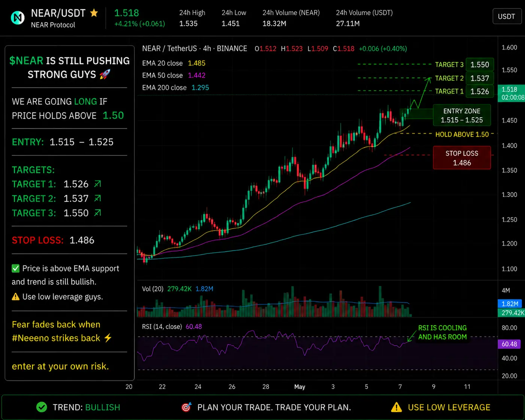This screenshot has width=525, height=420.
Task: Click the 24h Volume (USDT) value 27.11M
Action: (x=348, y=24)
